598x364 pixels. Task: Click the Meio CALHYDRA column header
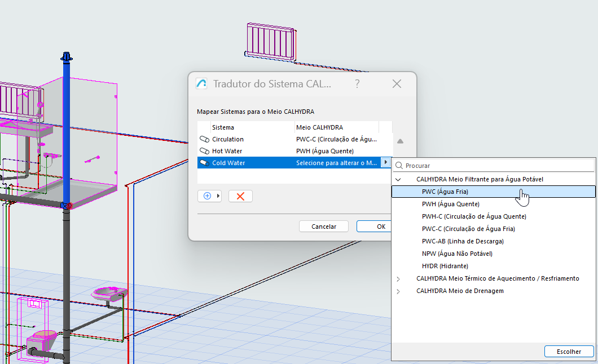[337, 127]
